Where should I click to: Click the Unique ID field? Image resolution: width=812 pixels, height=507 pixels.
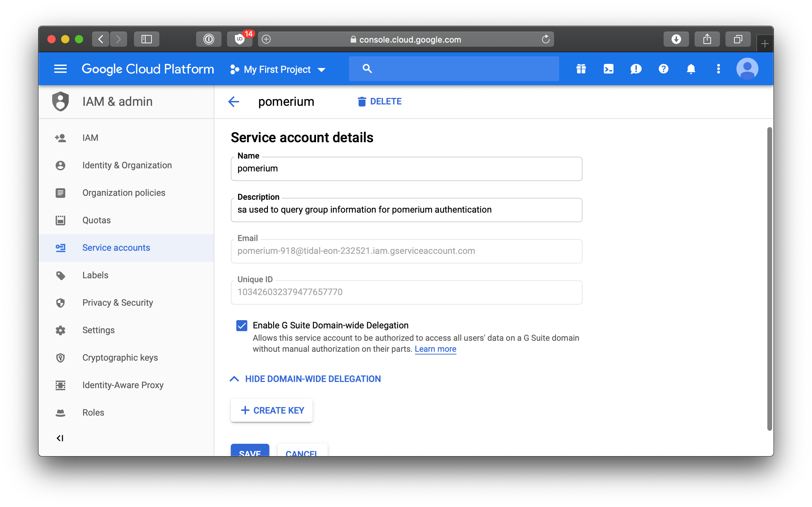tap(406, 292)
